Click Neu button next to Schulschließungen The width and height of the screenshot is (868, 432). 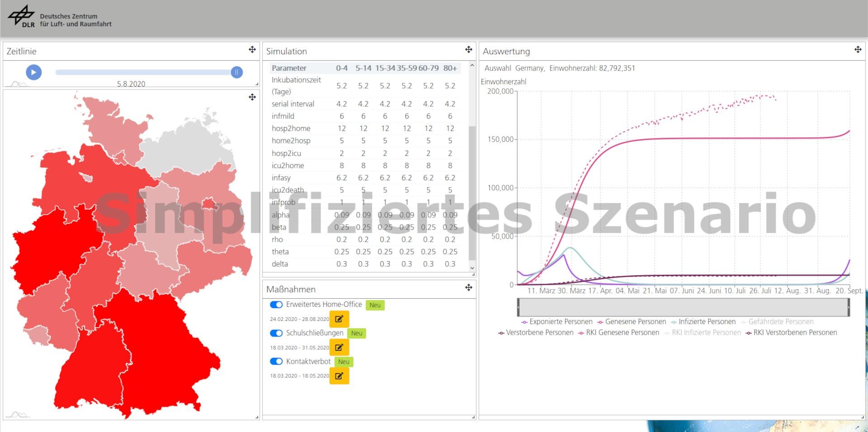tap(357, 333)
